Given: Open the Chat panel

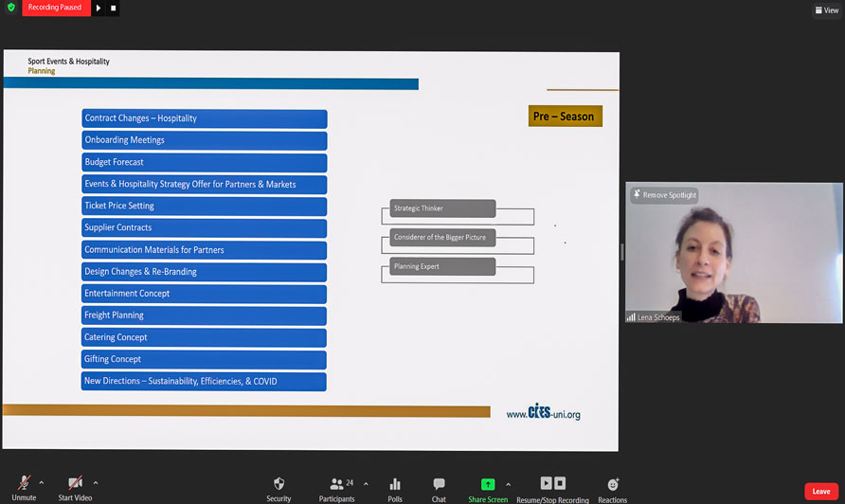Looking at the screenshot, I should coord(439,489).
